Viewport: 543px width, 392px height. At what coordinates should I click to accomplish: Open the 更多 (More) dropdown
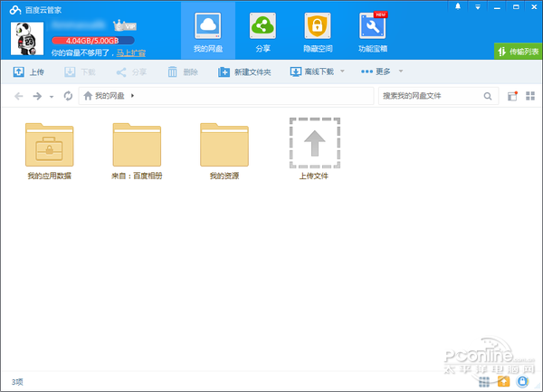click(x=382, y=72)
